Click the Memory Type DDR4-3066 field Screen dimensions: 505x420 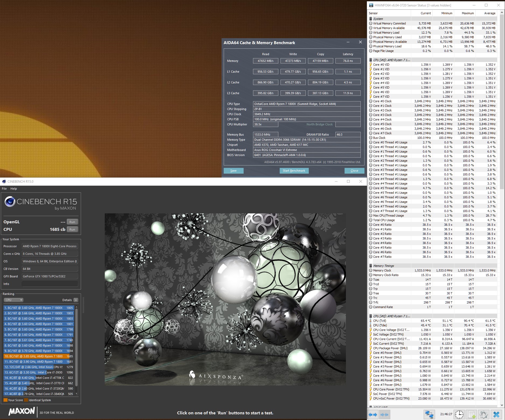click(x=307, y=140)
